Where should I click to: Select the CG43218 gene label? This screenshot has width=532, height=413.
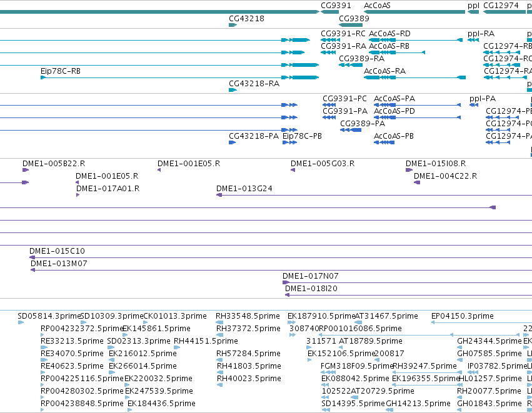click(x=246, y=18)
